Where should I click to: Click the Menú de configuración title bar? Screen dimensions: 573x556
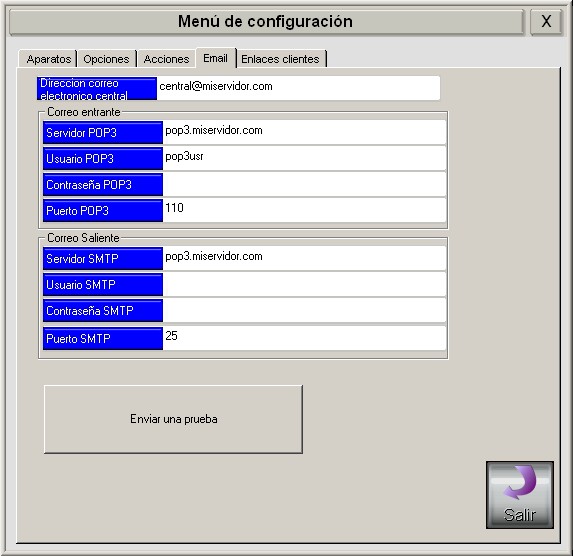266,22
